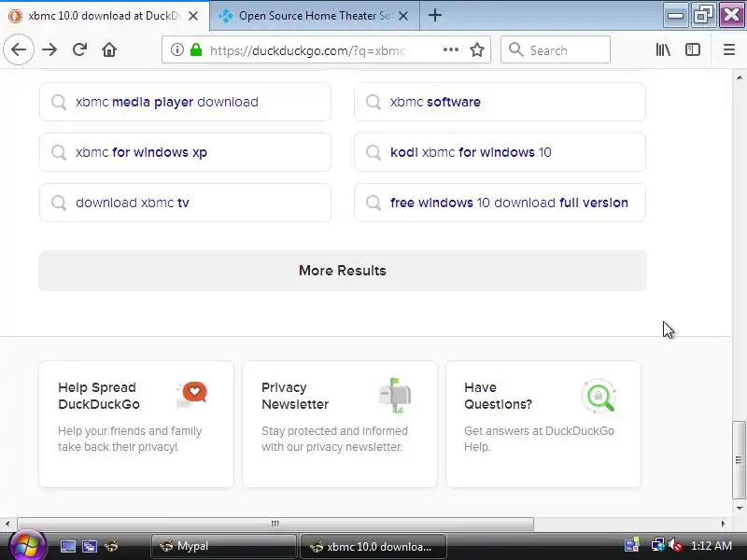747x560 pixels.
Task: Show site information icon in address bar
Action: (x=177, y=49)
